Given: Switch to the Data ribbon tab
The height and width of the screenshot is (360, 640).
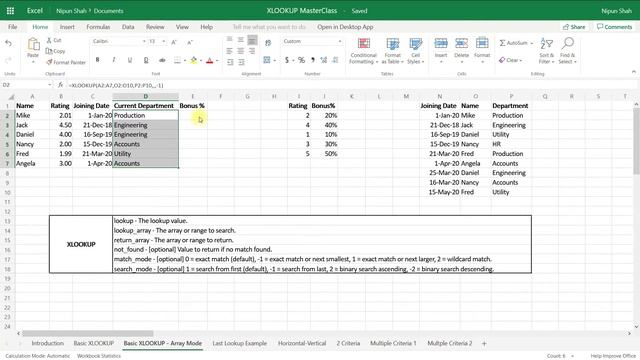Looking at the screenshot, I should 128,27.
